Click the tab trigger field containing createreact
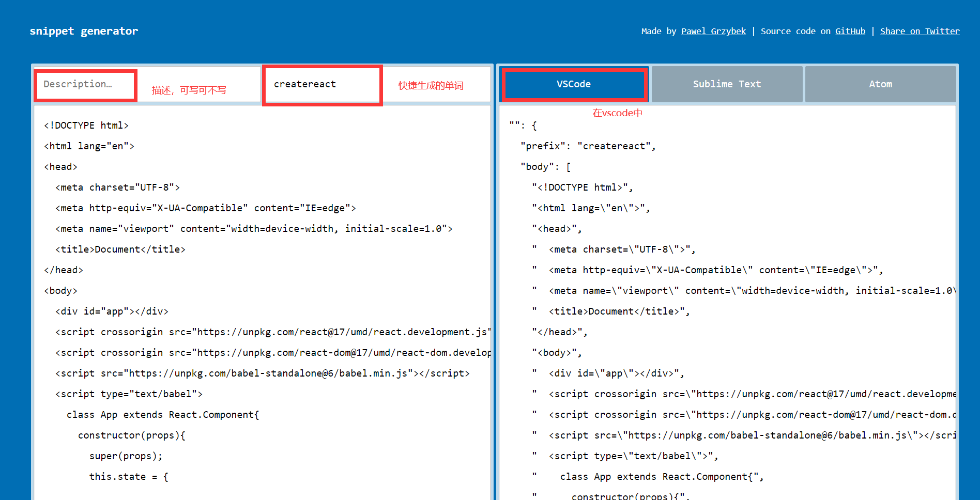The image size is (980, 500). [x=376, y=84]
